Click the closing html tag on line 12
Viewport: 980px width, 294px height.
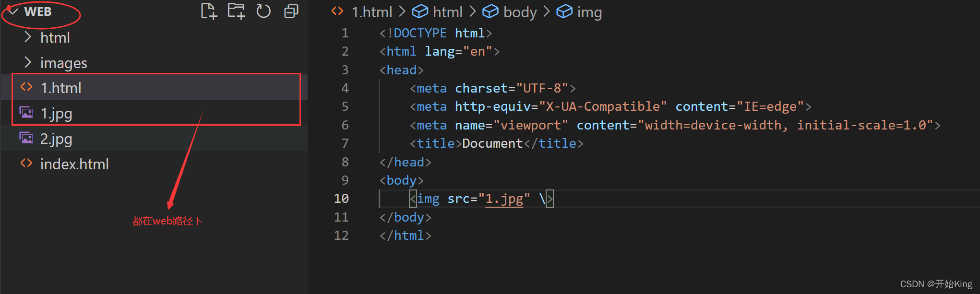click(x=406, y=235)
